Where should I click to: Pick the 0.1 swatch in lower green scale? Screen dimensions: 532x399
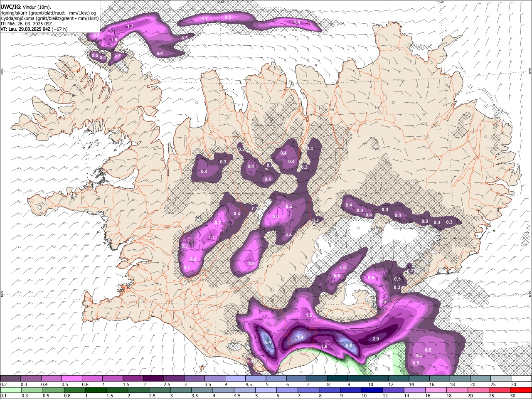click(x=10, y=390)
